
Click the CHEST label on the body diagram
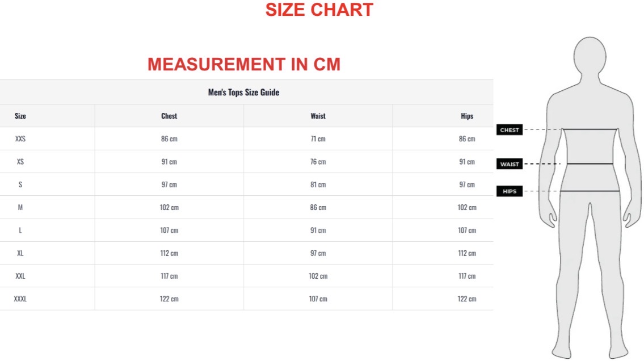(510, 130)
